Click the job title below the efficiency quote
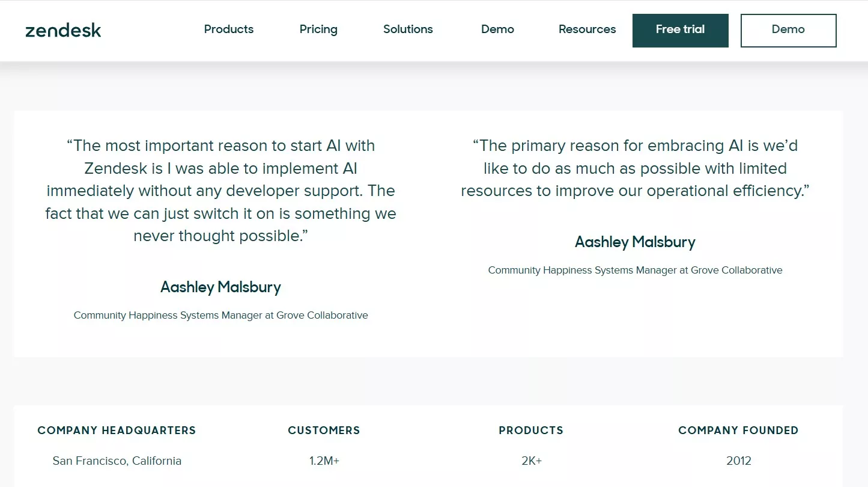The width and height of the screenshot is (868, 487). 635,270
